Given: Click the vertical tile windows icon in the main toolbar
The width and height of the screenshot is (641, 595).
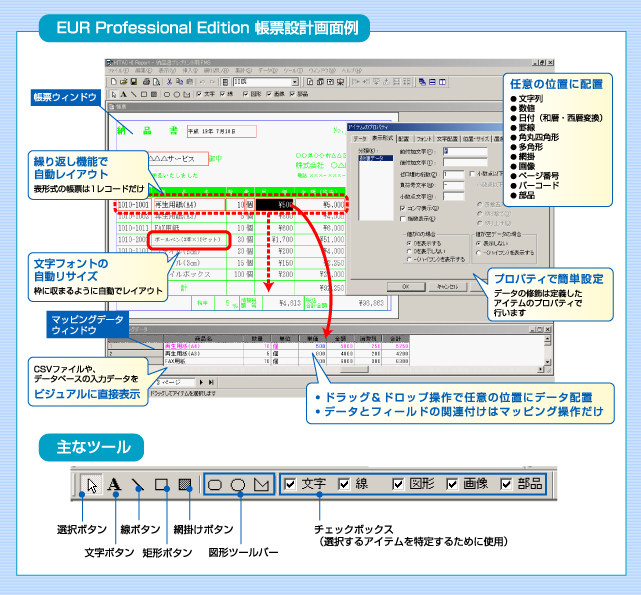Looking at the screenshot, I should click(x=442, y=82).
